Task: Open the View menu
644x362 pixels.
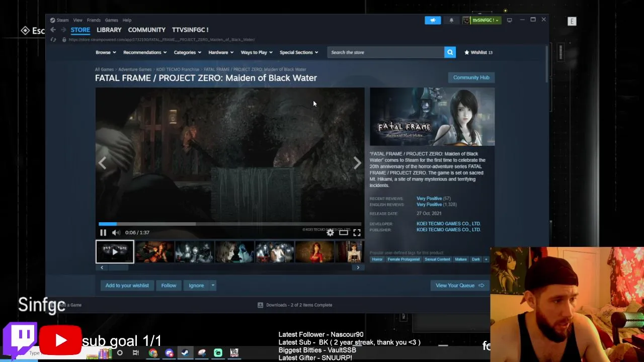Action: pyautogui.click(x=77, y=20)
